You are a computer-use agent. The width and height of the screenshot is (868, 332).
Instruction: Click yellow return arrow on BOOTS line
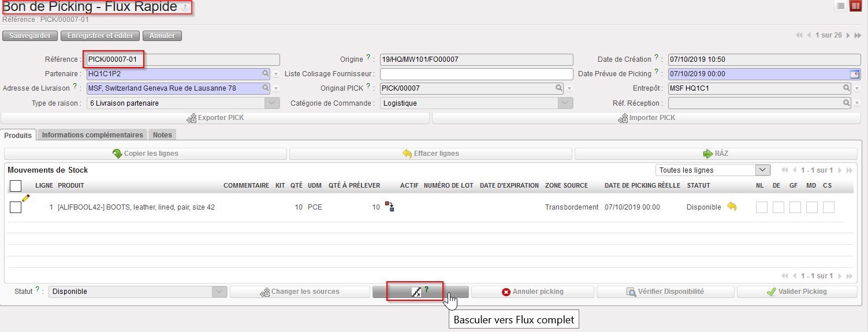point(732,207)
